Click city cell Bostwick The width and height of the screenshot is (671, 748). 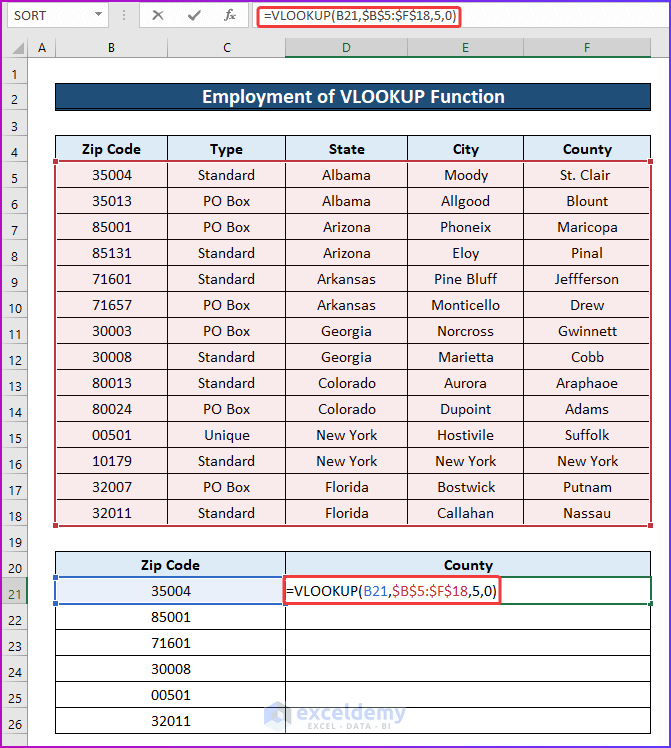(465, 487)
